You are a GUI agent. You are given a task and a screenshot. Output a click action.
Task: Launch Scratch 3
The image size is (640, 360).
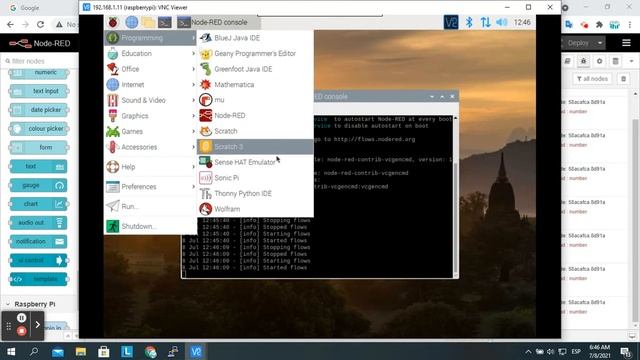point(255,147)
